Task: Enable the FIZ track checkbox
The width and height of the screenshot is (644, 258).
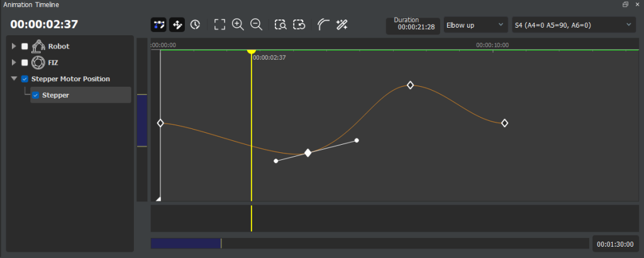Action: pyautogui.click(x=25, y=62)
